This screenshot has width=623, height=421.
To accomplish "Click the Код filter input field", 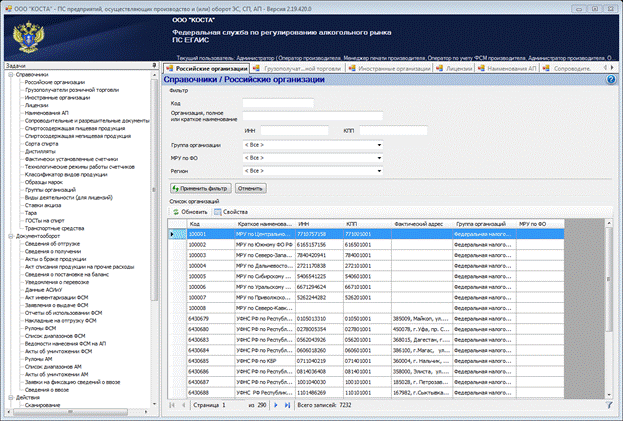I will [278, 103].
